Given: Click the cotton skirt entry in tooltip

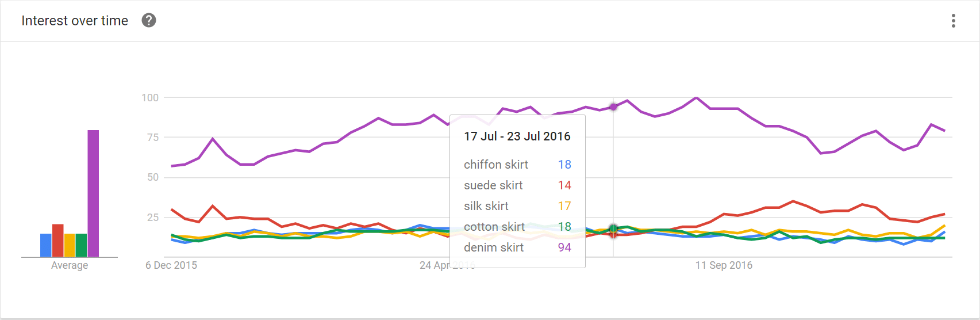Looking at the screenshot, I should pyautogui.click(x=494, y=227).
